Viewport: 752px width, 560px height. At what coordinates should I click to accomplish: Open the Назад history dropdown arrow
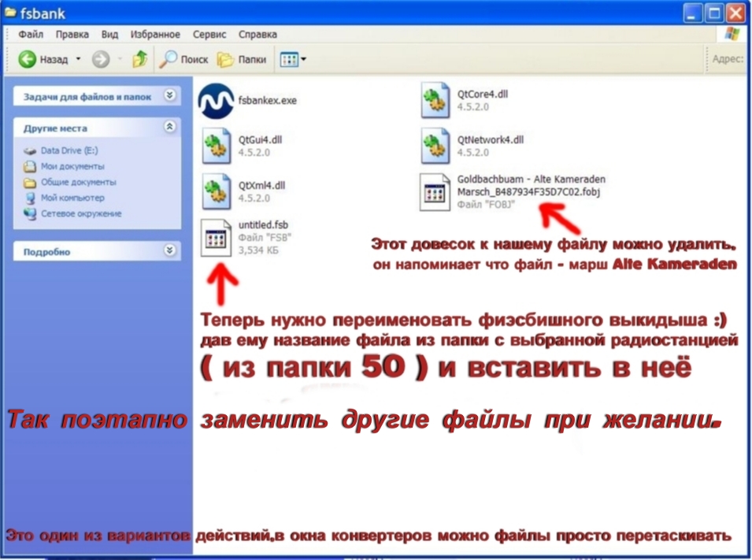click(78, 59)
